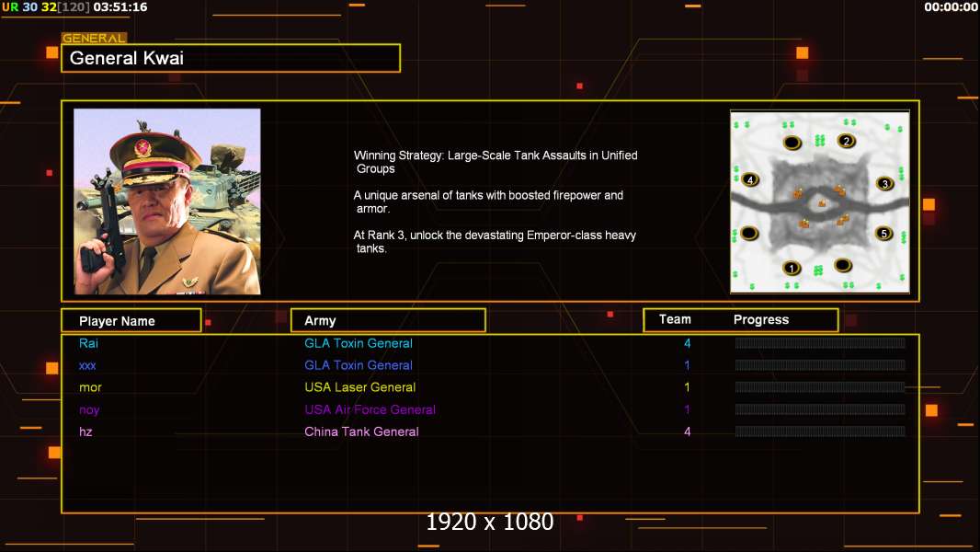
Task: Click the UR indicator in top bar
Action: [10, 6]
